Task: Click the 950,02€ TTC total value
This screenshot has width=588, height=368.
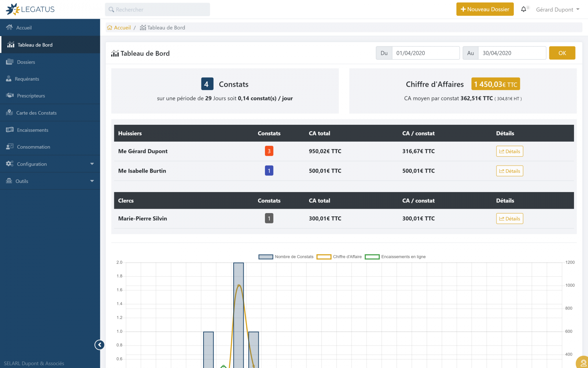Action: click(x=325, y=151)
